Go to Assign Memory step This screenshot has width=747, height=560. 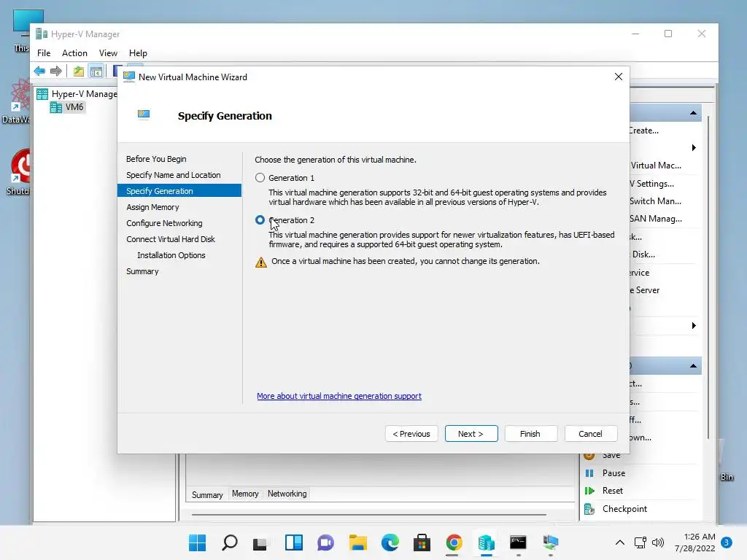(x=152, y=207)
